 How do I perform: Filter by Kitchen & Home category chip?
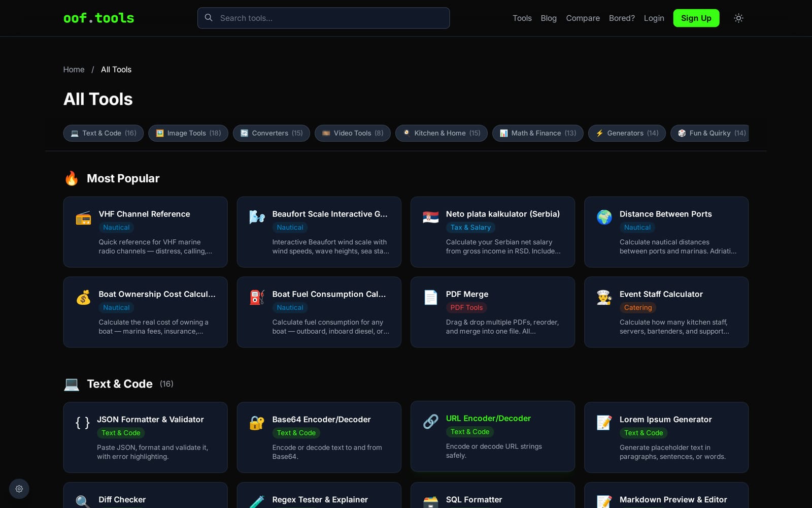pyautogui.click(x=441, y=133)
